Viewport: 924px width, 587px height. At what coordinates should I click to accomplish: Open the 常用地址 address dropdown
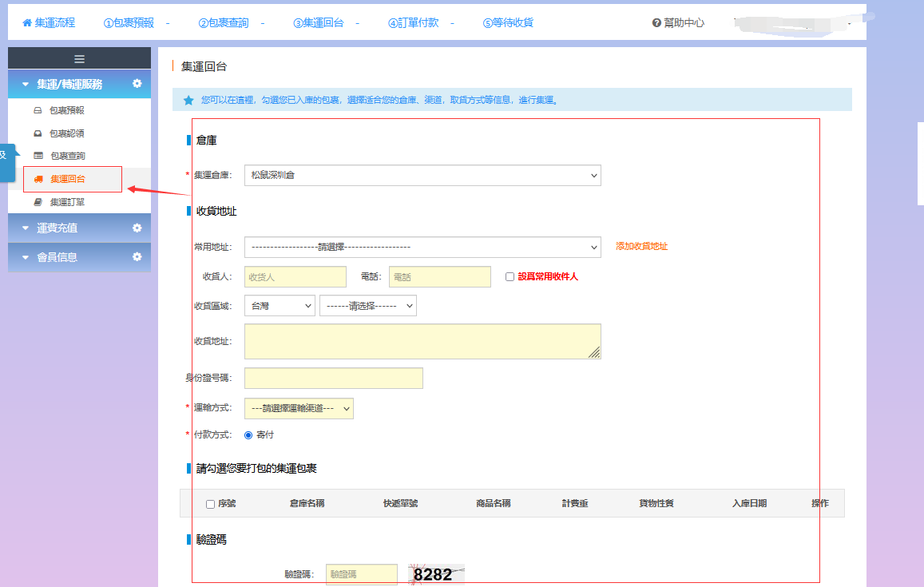422,247
